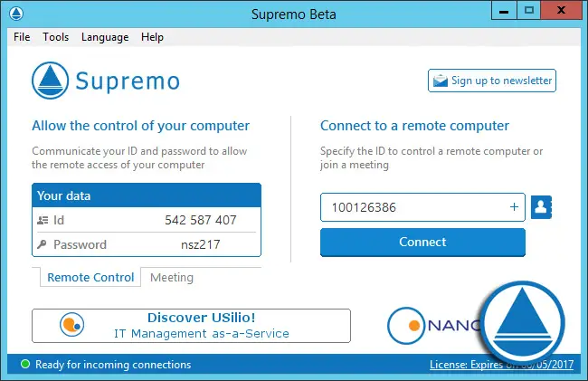Image resolution: width=588 pixels, height=381 pixels.
Task: Click Ready for incoming connections text
Action: (113, 365)
